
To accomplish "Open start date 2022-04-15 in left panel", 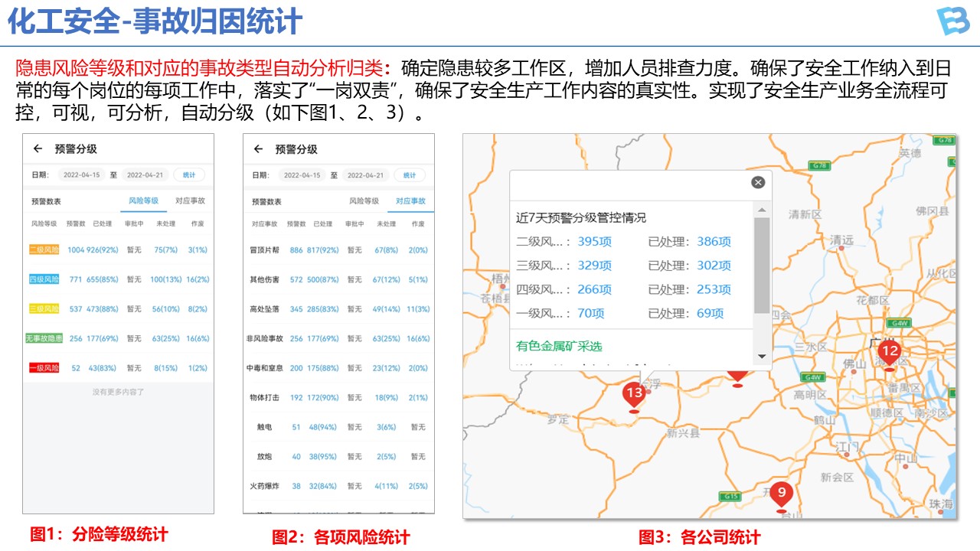I will [x=81, y=175].
